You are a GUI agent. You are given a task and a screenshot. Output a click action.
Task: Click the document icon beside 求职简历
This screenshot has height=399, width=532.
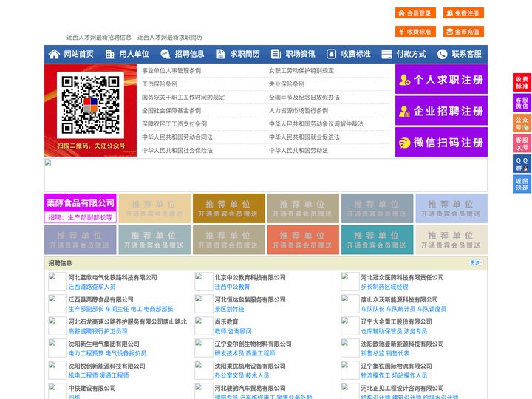point(220,54)
